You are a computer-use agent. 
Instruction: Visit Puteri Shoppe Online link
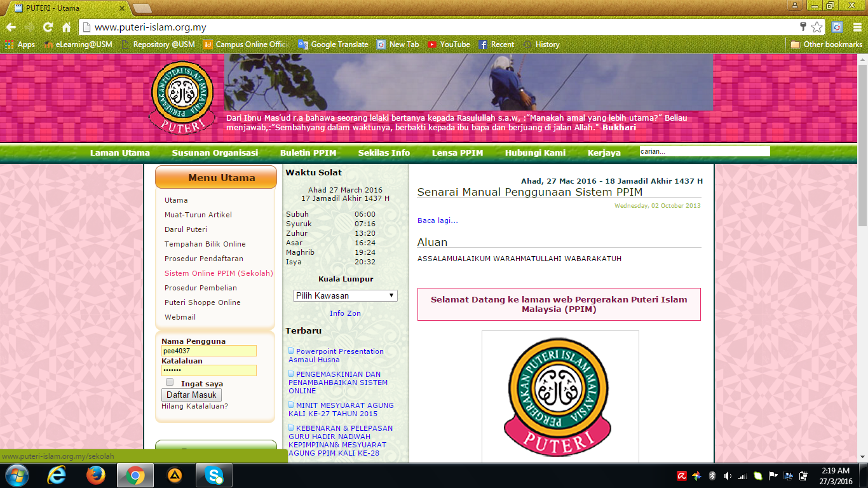point(203,302)
